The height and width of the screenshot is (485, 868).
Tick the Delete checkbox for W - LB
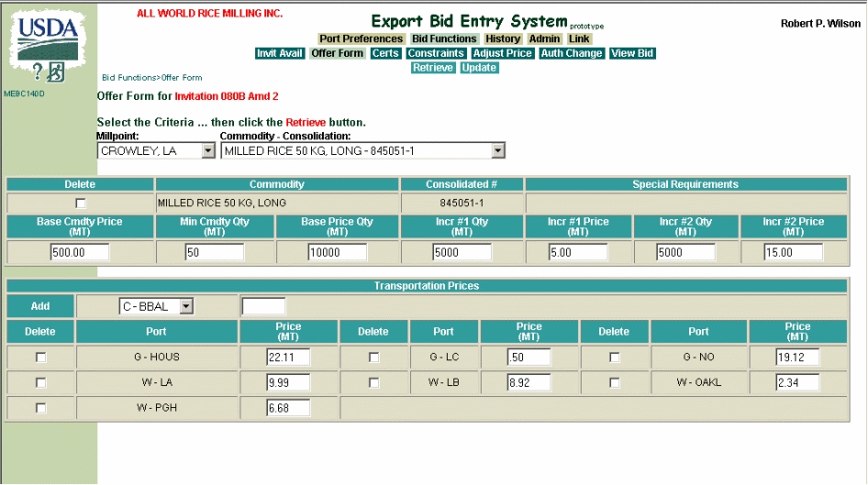tap(373, 382)
